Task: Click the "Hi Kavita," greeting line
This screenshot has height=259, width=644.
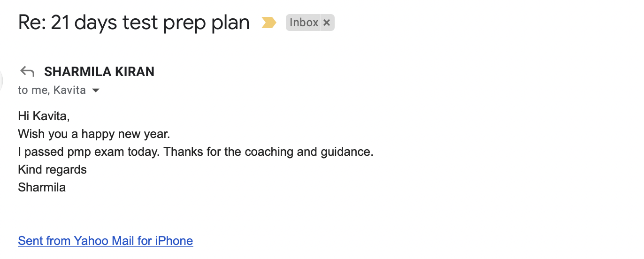Action: [x=44, y=116]
